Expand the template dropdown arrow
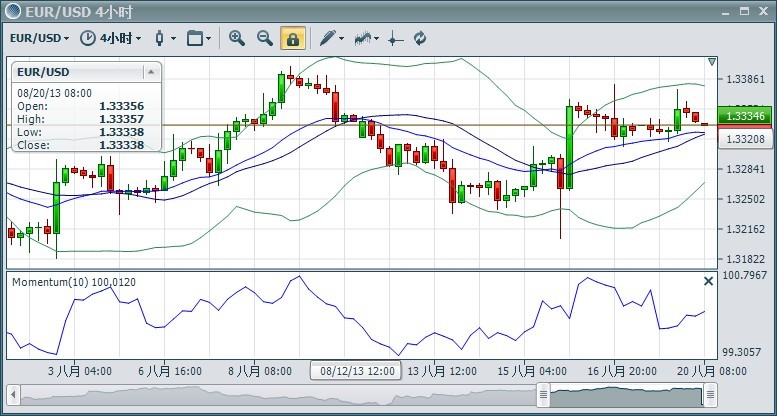This screenshot has height=416, width=777. pyautogui.click(x=209, y=38)
